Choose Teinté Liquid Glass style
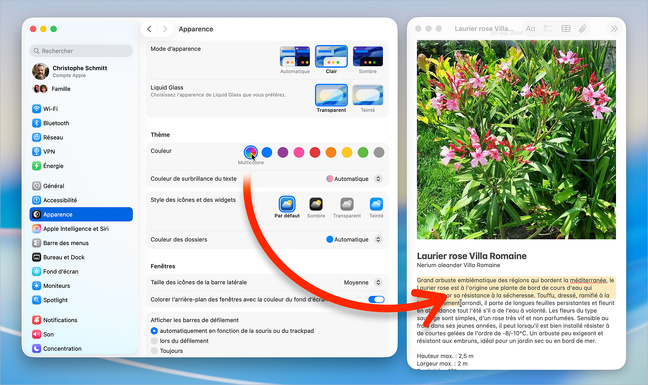Image resolution: width=648 pixels, height=385 pixels. tap(368, 98)
